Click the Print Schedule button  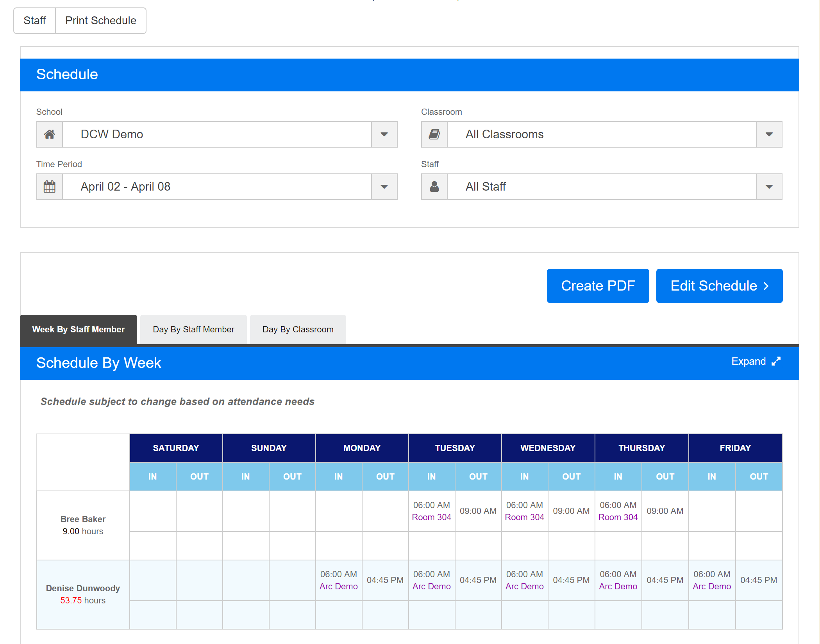101,21
